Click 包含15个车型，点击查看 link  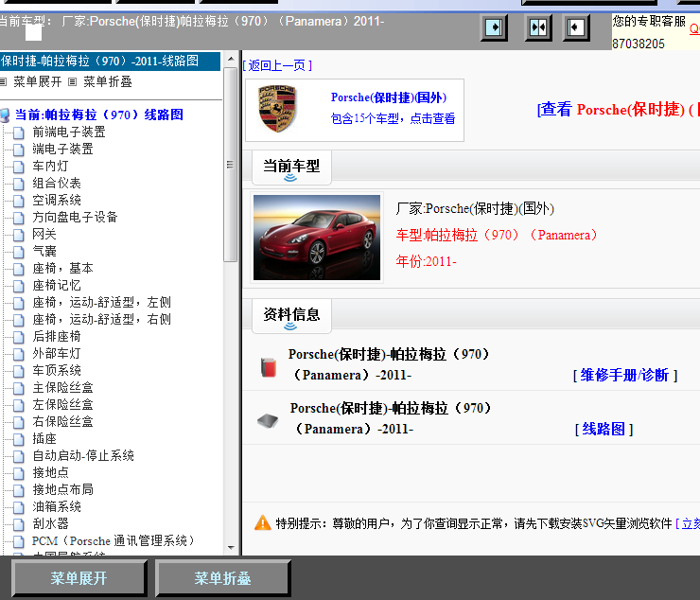(393, 118)
